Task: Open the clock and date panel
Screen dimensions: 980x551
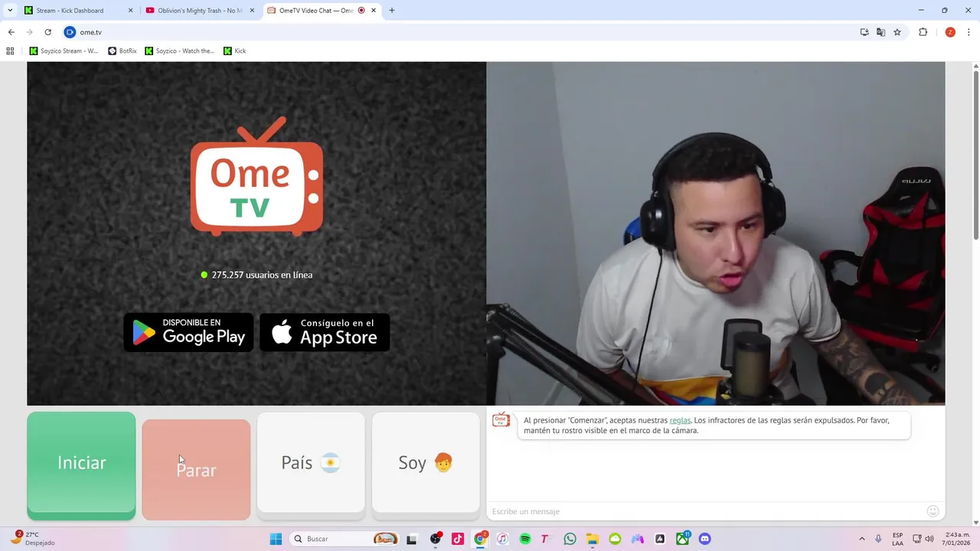Action: point(957,539)
